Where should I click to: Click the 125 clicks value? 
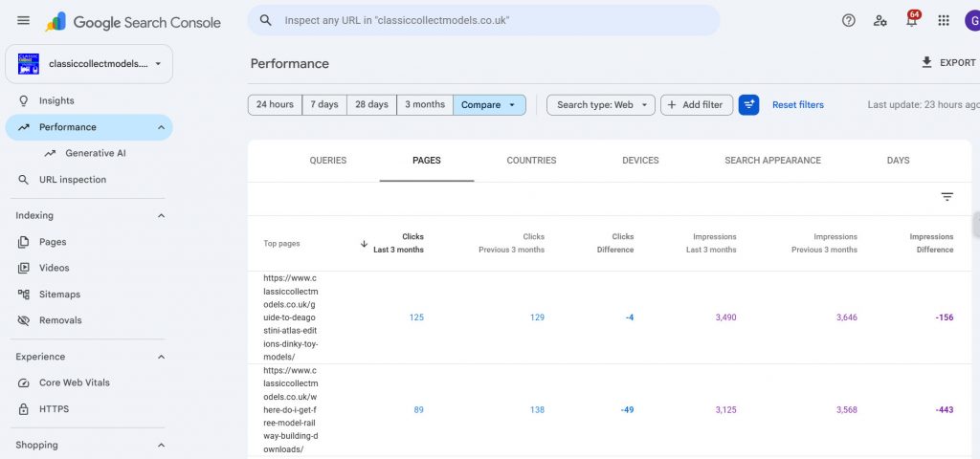pyautogui.click(x=416, y=317)
